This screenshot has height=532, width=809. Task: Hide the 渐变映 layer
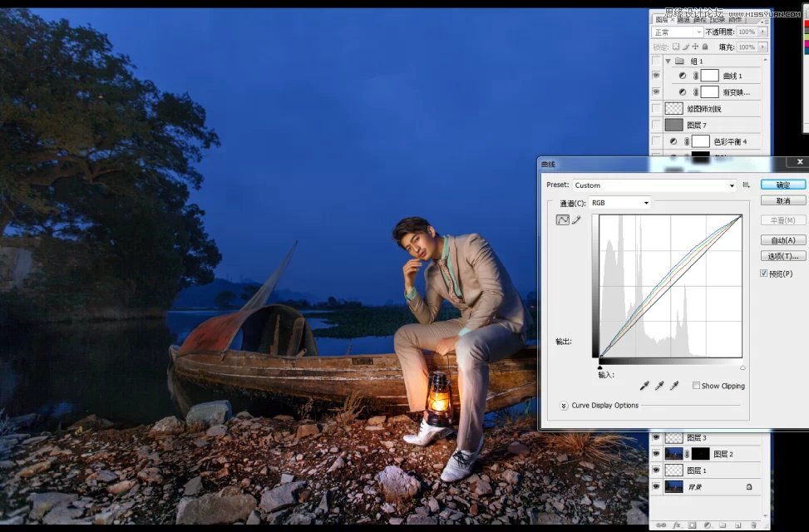point(656,92)
